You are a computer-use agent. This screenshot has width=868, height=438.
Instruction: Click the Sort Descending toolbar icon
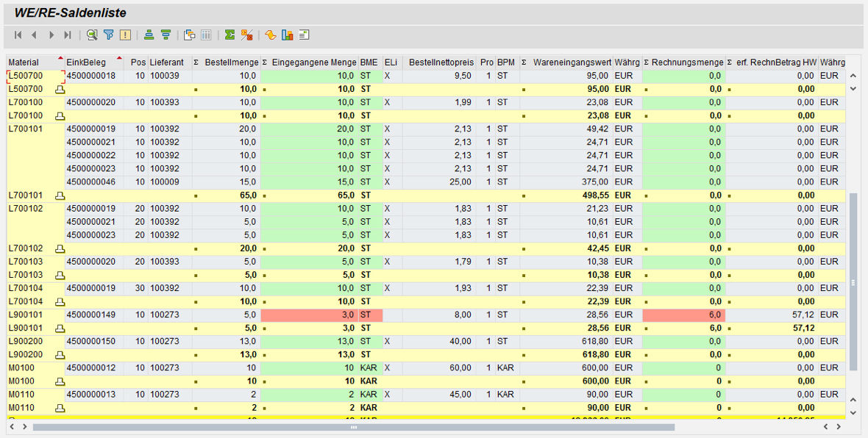pos(166,35)
